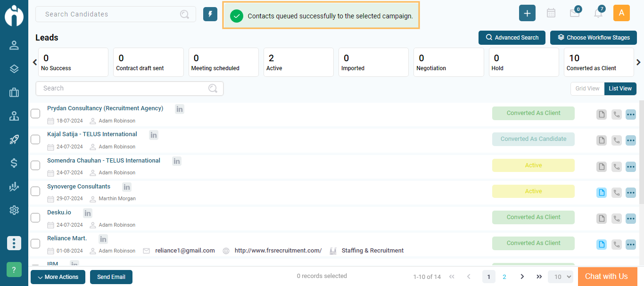Open the mail inbox icon
The width and height of the screenshot is (644, 286).
click(x=574, y=13)
